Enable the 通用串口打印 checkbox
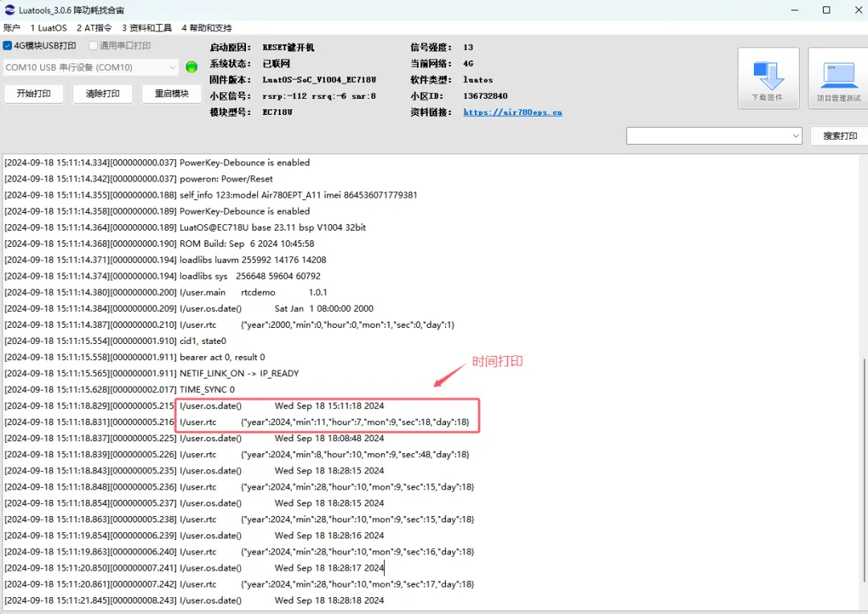The height and width of the screenshot is (614, 868). click(93, 45)
